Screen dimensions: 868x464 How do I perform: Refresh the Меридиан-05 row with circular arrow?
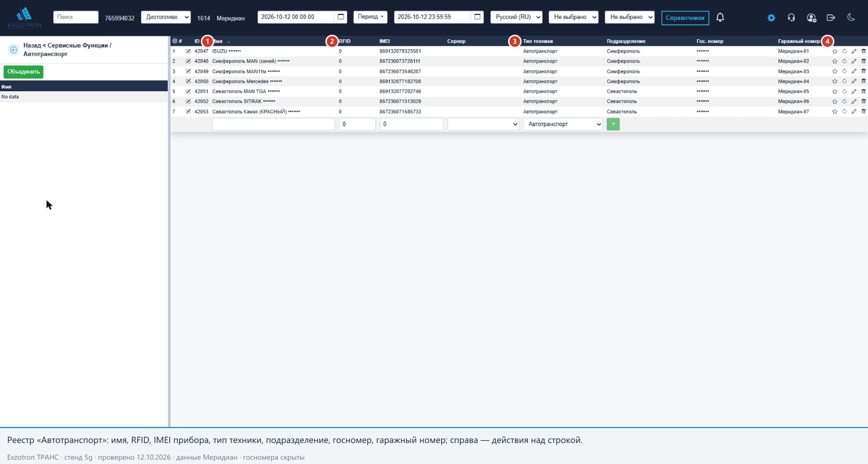pyautogui.click(x=844, y=91)
